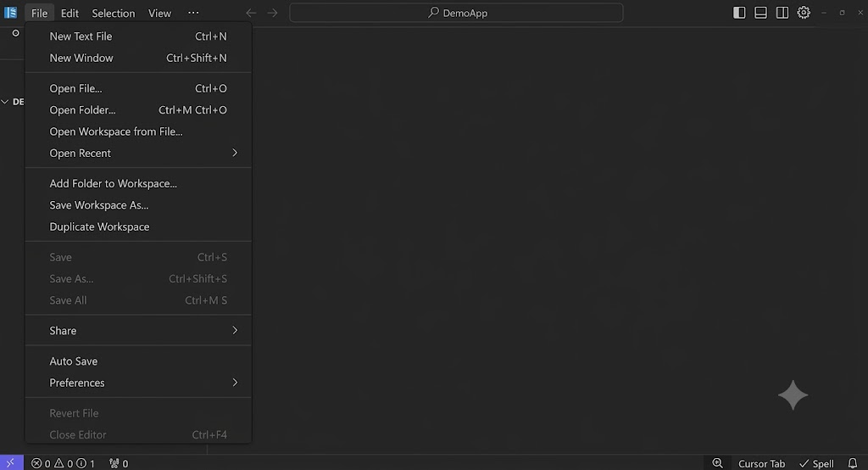Open the ports forwarded indicator showing 0
Image resolution: width=868 pixels, height=470 pixels.
pos(119,463)
